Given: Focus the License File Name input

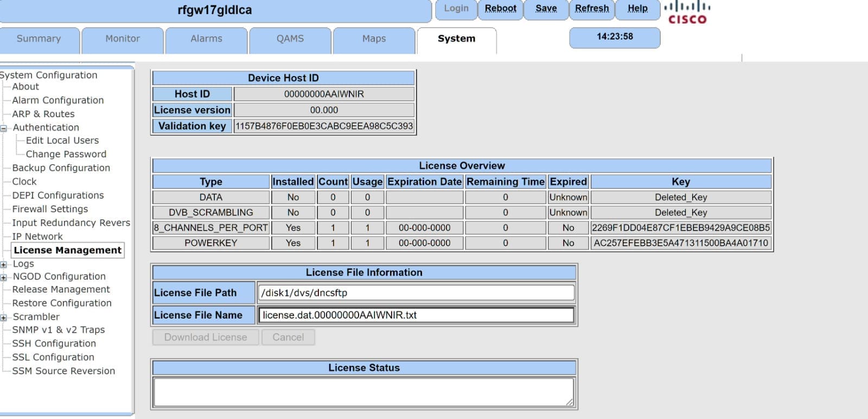Looking at the screenshot, I should click(416, 315).
